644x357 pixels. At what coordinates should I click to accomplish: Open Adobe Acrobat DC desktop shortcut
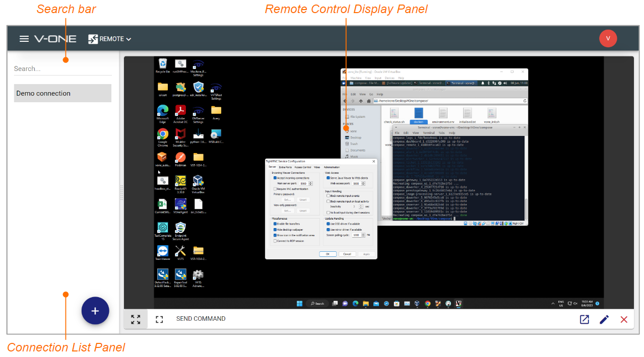pos(180,113)
